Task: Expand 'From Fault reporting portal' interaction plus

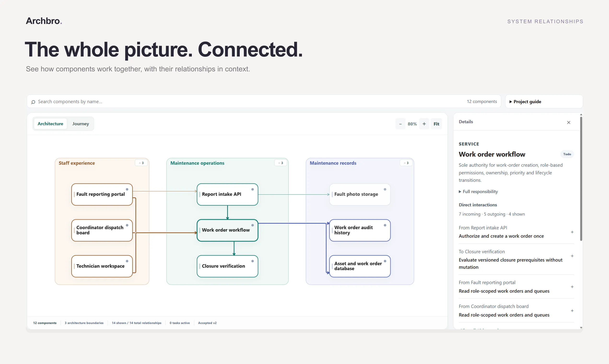Action: coord(572,287)
